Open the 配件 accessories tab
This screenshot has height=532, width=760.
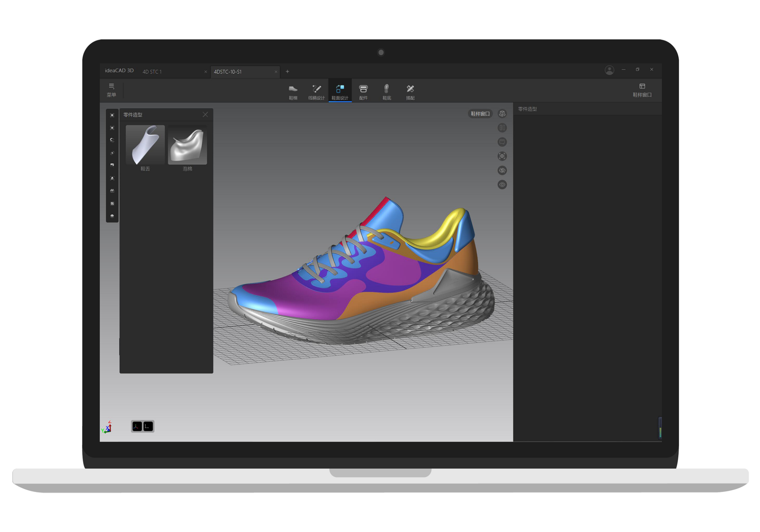pyautogui.click(x=363, y=92)
